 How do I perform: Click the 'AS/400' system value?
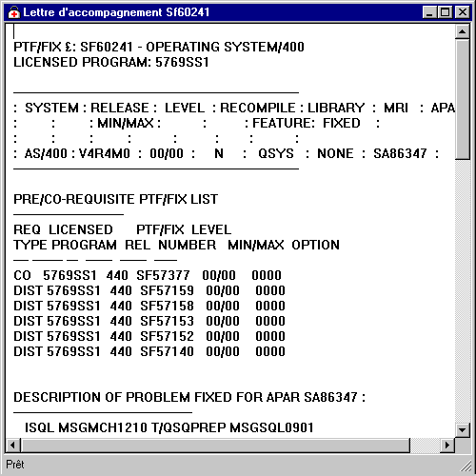click(x=46, y=153)
